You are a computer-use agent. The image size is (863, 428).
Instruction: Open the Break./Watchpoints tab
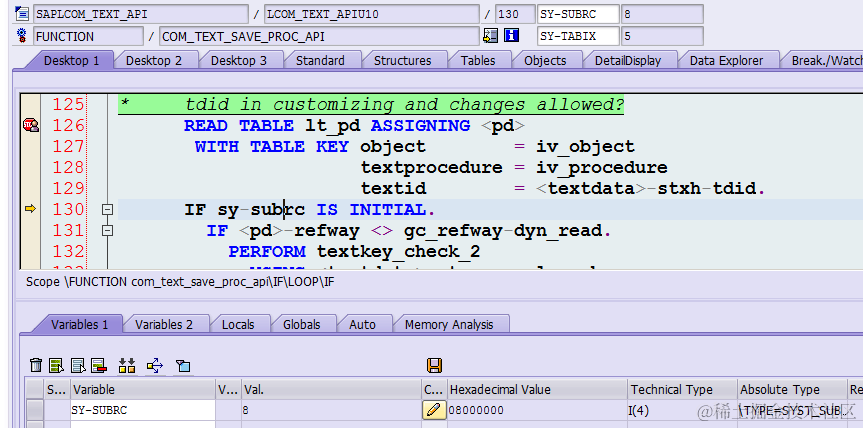826,61
